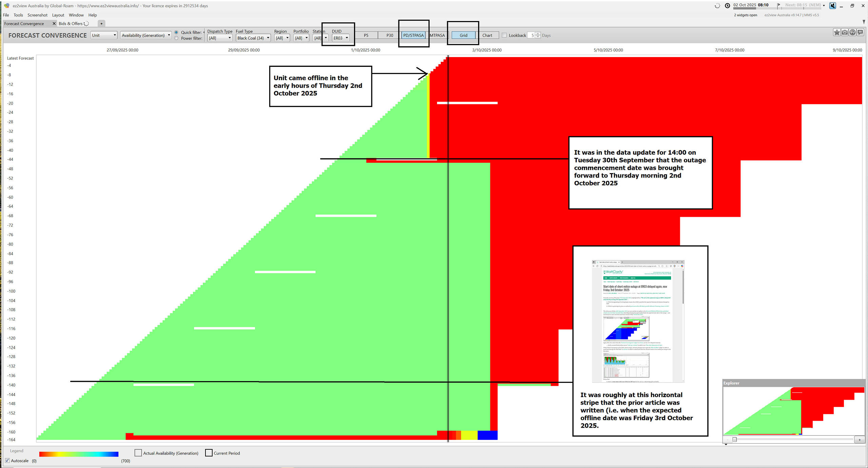
Task: Click the camera snapshot icon
Action: click(845, 32)
